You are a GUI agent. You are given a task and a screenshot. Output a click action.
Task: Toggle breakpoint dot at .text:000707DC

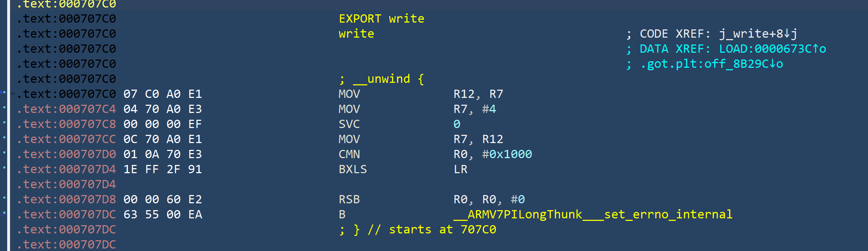pyautogui.click(x=4, y=213)
